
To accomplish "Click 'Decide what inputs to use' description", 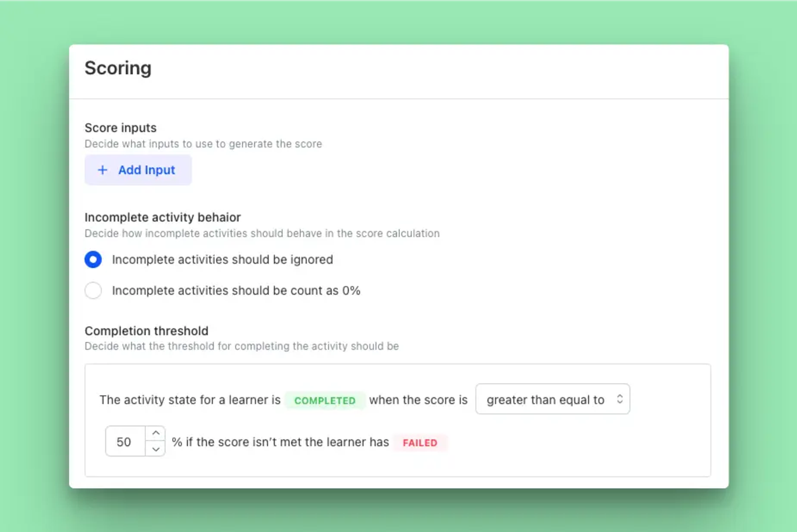I will [x=203, y=144].
